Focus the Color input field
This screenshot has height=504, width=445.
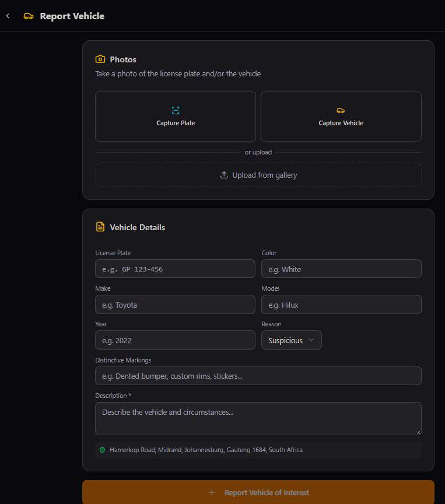(x=341, y=269)
